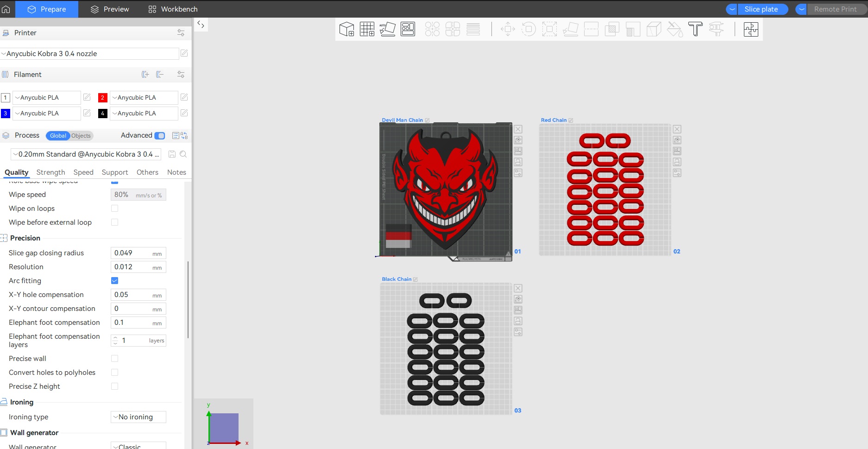868x449 pixels.
Task: Open the Others settings tab
Action: tap(147, 172)
